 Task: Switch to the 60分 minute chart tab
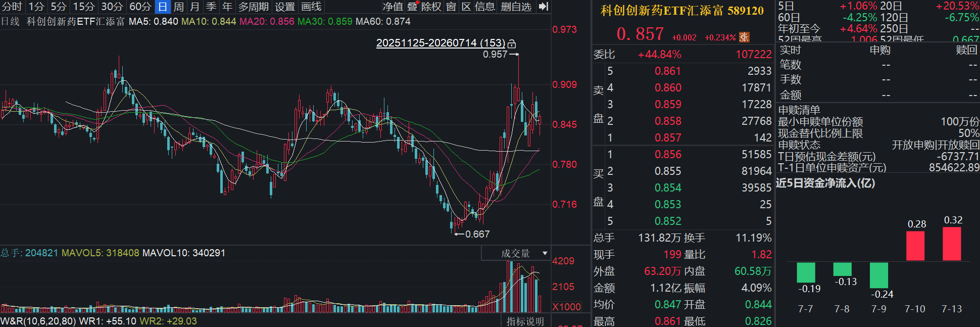coord(140,7)
